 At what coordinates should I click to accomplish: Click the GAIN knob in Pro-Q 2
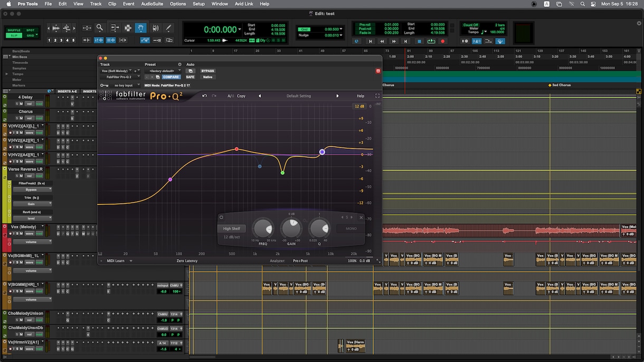coord(291,228)
